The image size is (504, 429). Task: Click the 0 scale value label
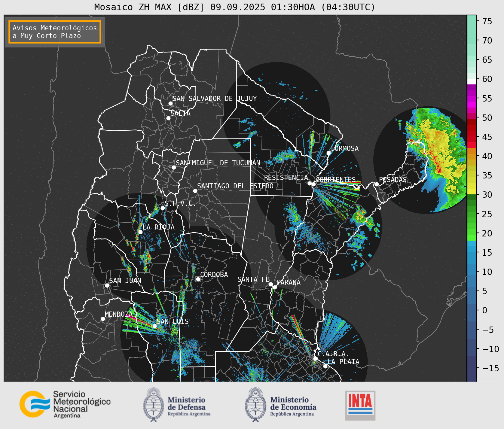pyautogui.click(x=484, y=310)
